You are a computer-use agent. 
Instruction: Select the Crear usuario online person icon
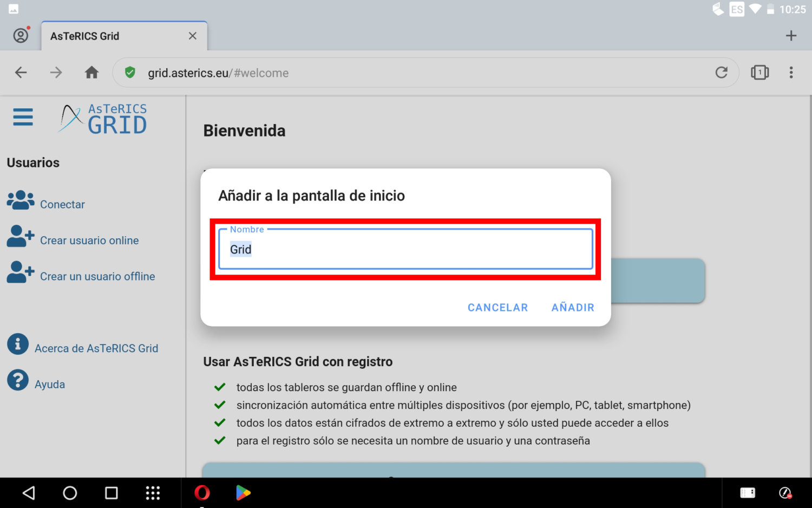coord(19,236)
